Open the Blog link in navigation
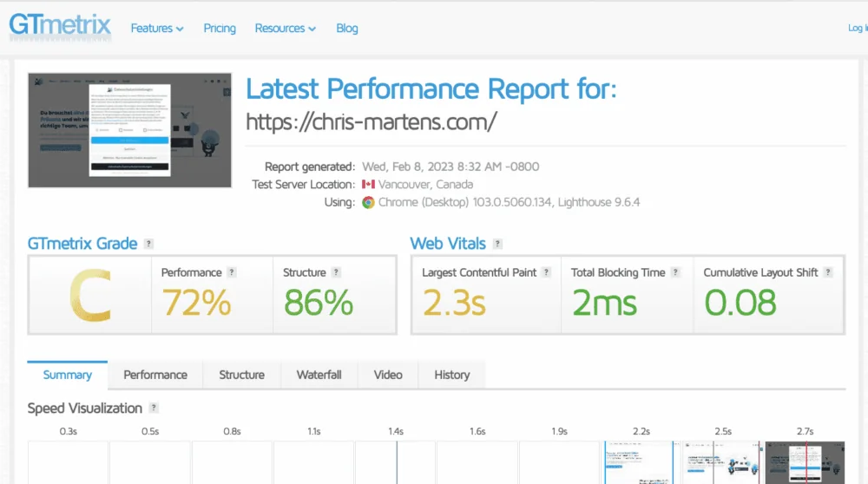Screen dimensions: 868x484 coord(347,29)
